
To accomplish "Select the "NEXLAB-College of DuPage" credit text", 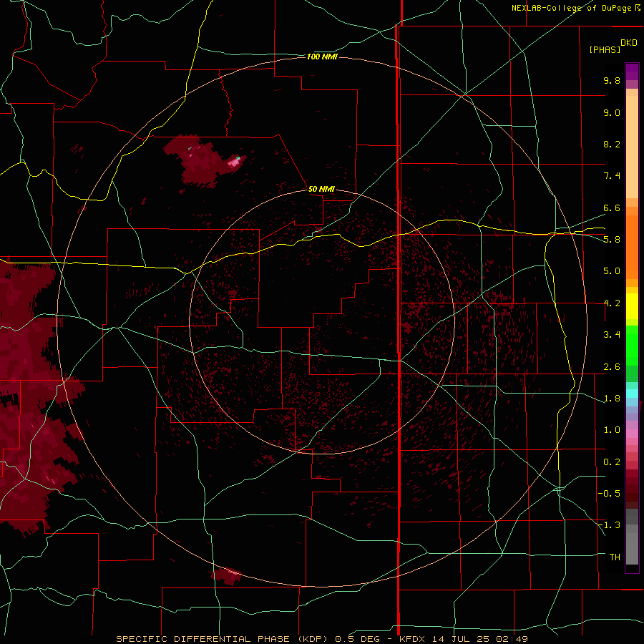I will click(571, 8).
